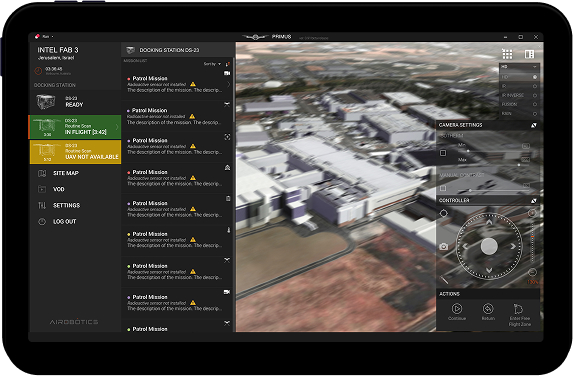Click the clock icon beside the time

(38, 71)
